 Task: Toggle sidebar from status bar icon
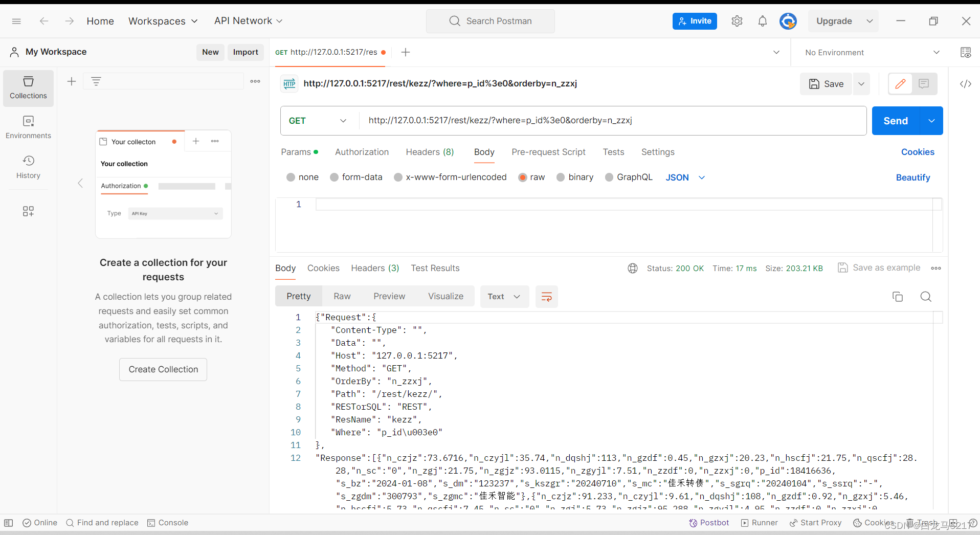[9, 523]
